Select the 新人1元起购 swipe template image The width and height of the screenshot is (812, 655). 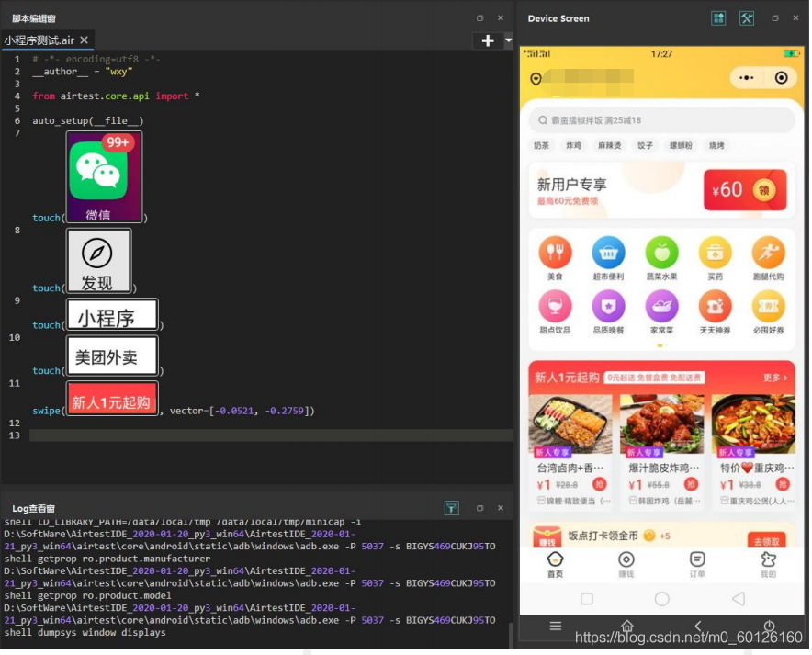tap(112, 398)
